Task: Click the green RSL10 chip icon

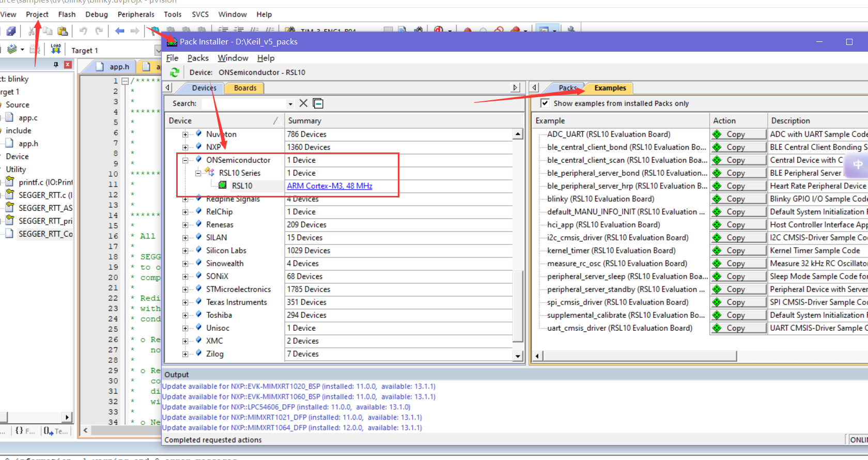Action: tap(223, 185)
